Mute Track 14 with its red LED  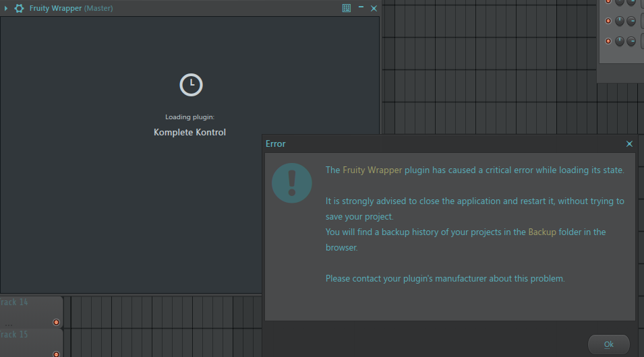[56, 322]
